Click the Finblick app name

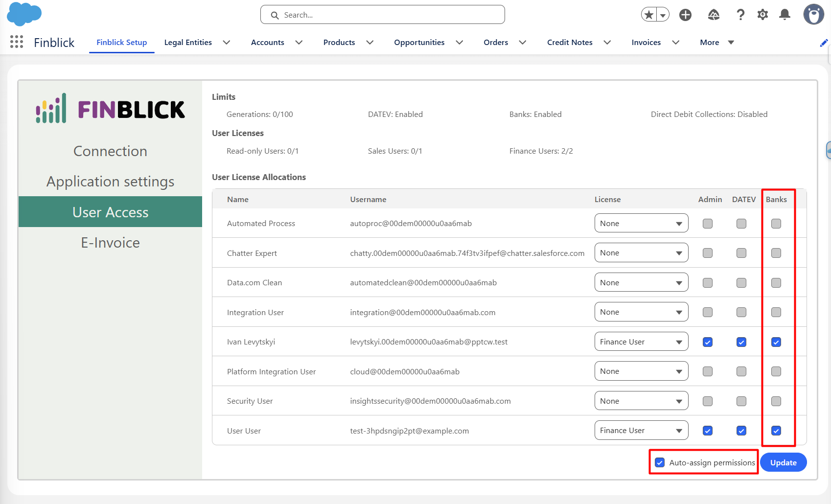(54, 43)
